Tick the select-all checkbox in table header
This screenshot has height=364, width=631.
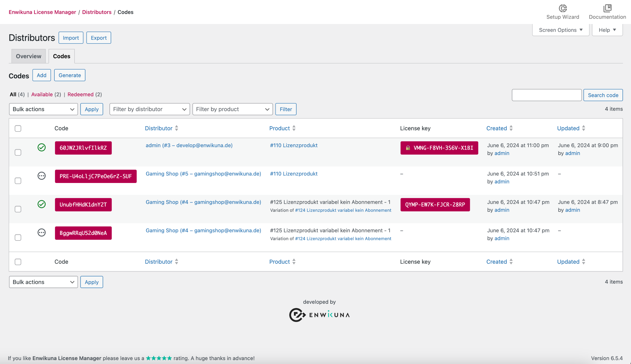tap(18, 128)
